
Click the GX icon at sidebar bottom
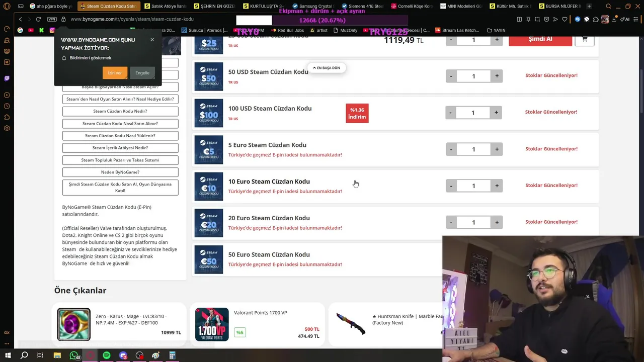(7, 332)
